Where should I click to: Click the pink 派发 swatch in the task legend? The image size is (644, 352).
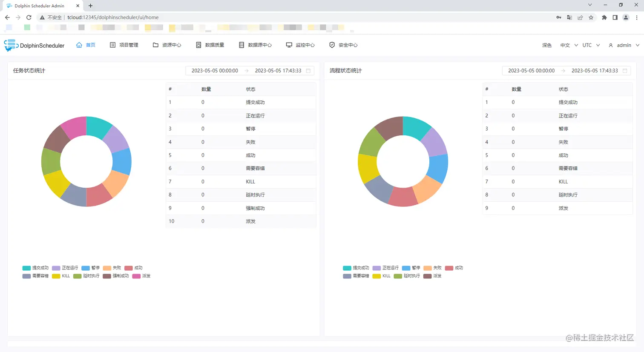(x=136, y=276)
